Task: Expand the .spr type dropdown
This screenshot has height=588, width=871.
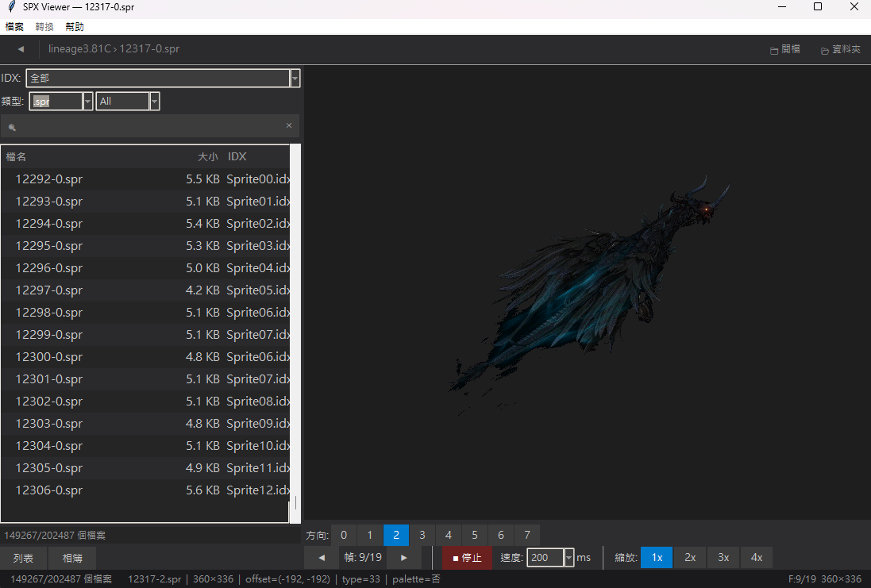Action: [x=88, y=101]
